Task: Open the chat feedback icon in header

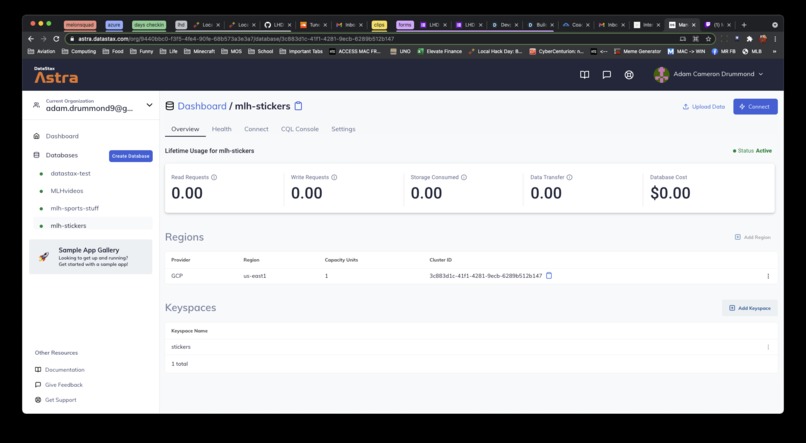Action: coord(607,75)
